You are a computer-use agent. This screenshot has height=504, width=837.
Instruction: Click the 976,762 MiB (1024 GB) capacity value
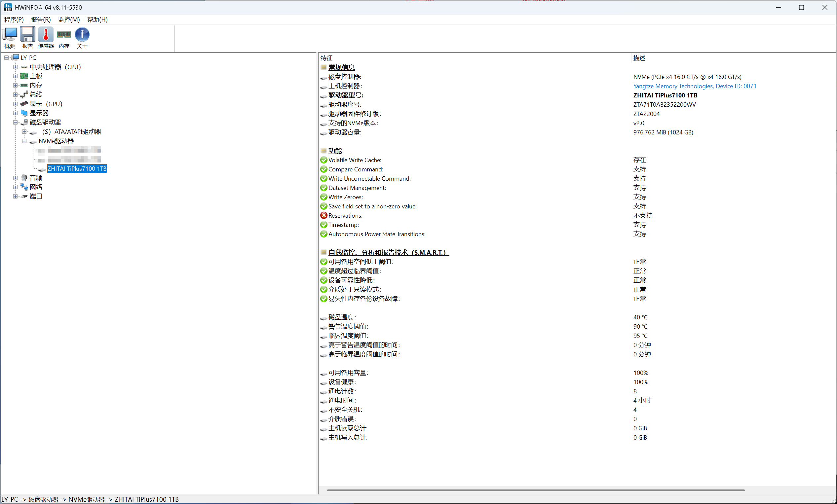663,132
